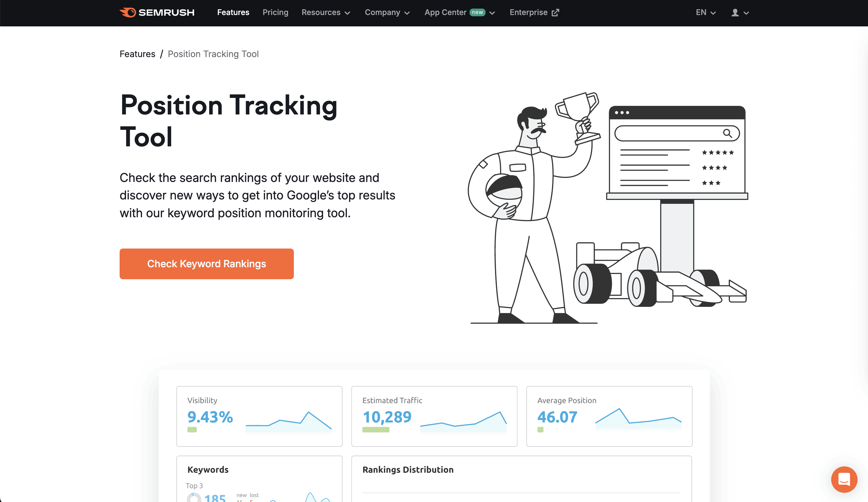
Task: Click the Visibility 9.43% card
Action: point(259,416)
